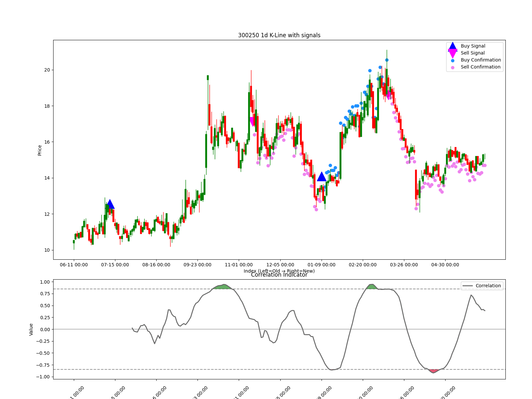The height and width of the screenshot is (399, 532).
Task: Click the '02-20 00:00' date tick label
Action: 363,265
